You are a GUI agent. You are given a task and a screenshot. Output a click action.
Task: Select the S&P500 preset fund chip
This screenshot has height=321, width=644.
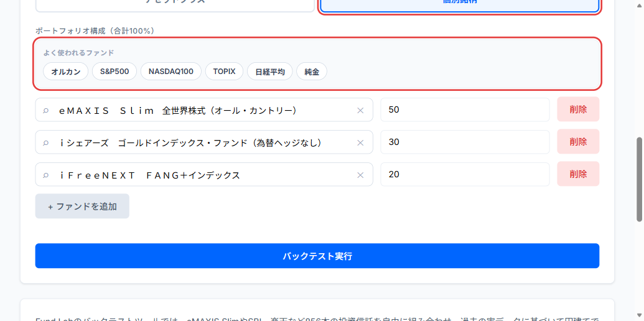tap(114, 72)
